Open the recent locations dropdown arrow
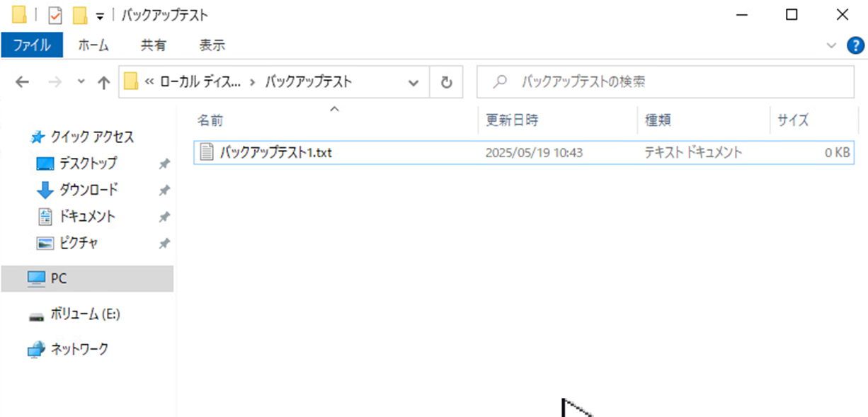This screenshot has width=868, height=417. click(81, 82)
